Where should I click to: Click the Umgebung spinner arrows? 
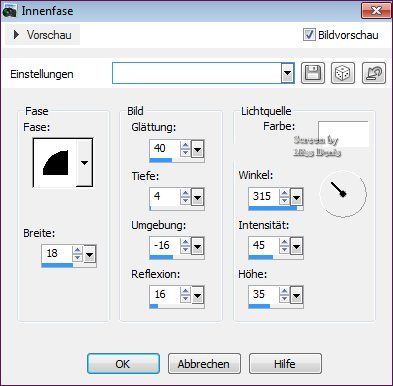[185, 246]
